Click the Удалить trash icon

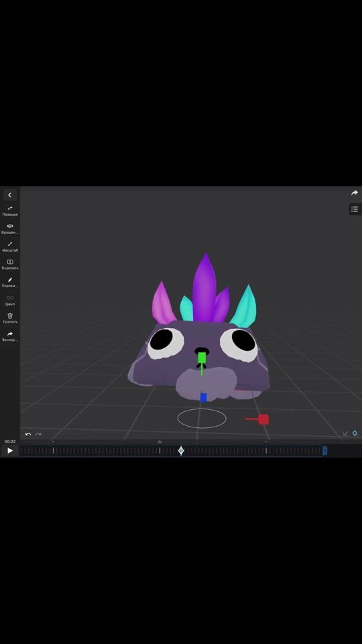[x=10, y=318]
